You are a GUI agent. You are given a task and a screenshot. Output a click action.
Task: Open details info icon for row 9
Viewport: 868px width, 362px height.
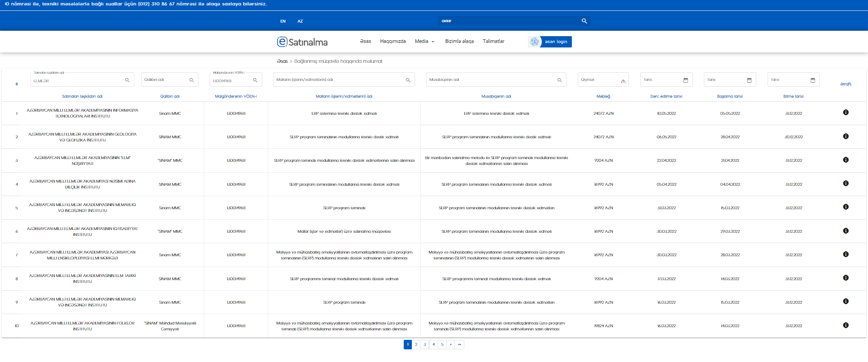click(x=846, y=301)
